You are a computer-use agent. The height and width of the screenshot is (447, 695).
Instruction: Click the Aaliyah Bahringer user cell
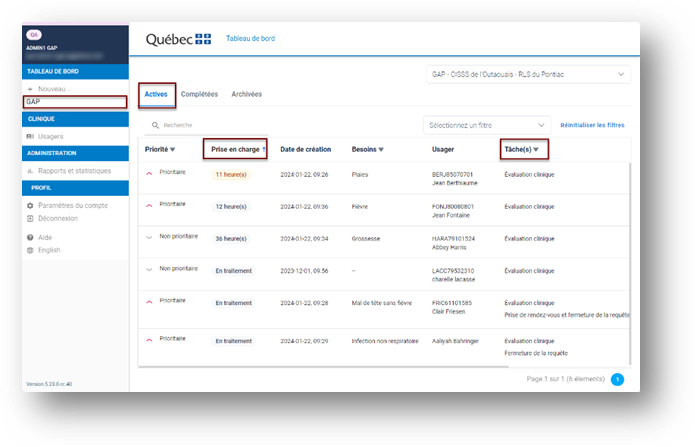[x=455, y=341]
